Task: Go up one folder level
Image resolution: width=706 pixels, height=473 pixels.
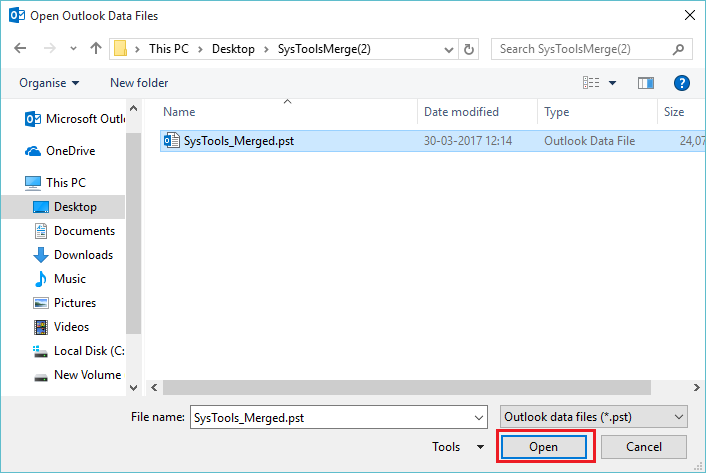Action: 95,48
